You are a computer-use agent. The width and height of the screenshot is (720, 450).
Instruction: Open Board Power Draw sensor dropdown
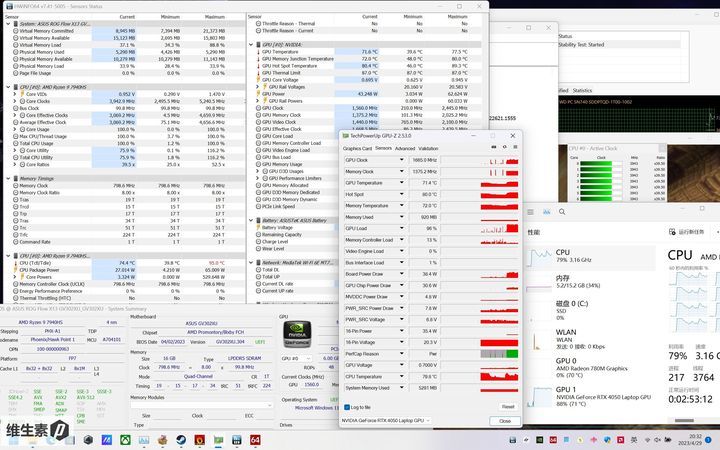pyautogui.click(x=401, y=274)
